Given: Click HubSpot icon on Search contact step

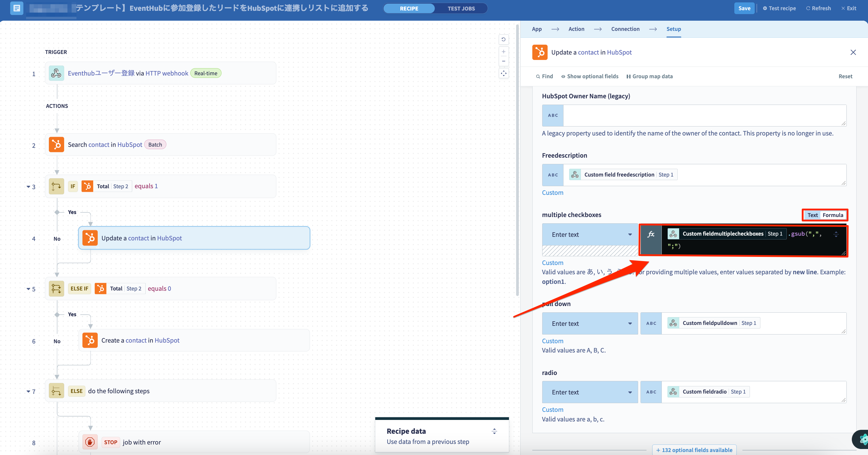Looking at the screenshot, I should click(x=56, y=144).
